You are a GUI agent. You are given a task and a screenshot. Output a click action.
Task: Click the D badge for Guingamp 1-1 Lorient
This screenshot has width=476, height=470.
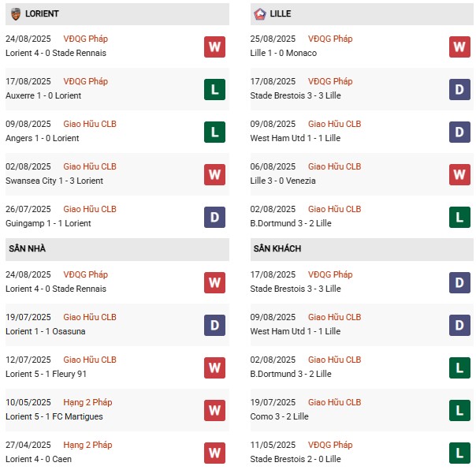coord(214,217)
